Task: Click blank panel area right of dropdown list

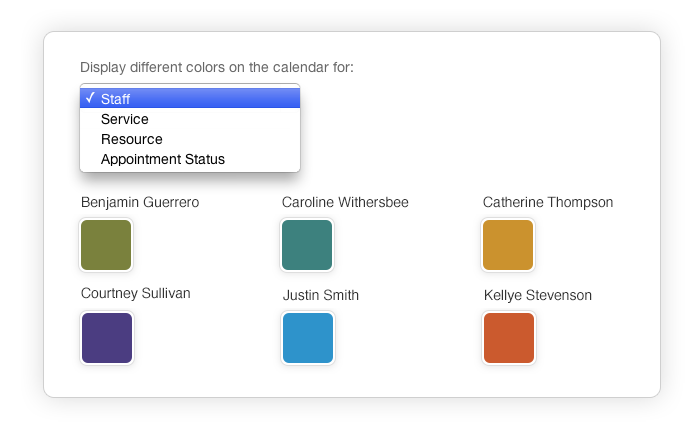Action: tap(469, 129)
